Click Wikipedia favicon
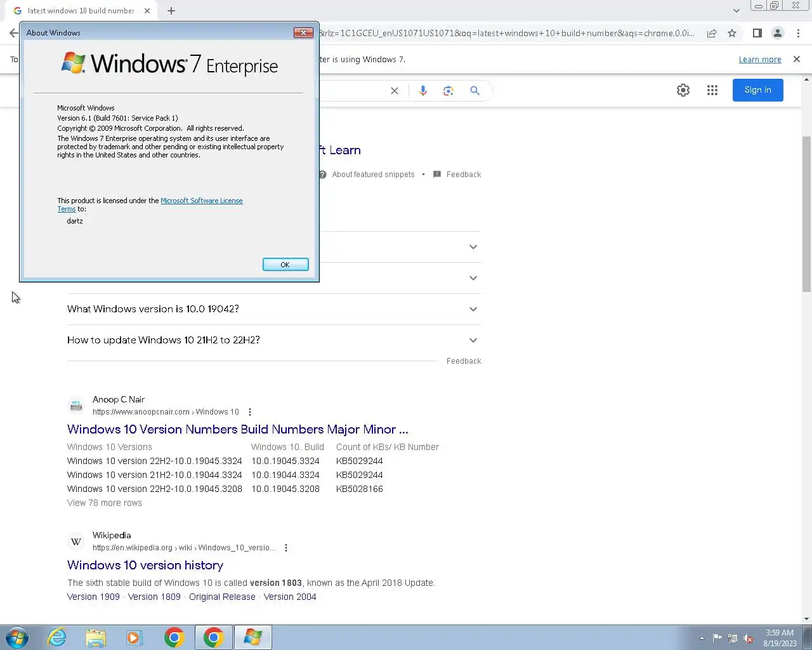Image resolution: width=812 pixels, height=650 pixels. coord(76,541)
